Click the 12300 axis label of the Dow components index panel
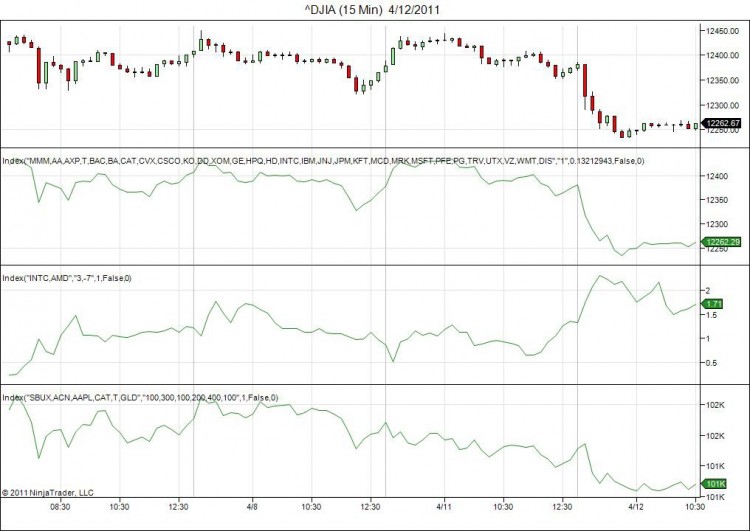 [717, 224]
